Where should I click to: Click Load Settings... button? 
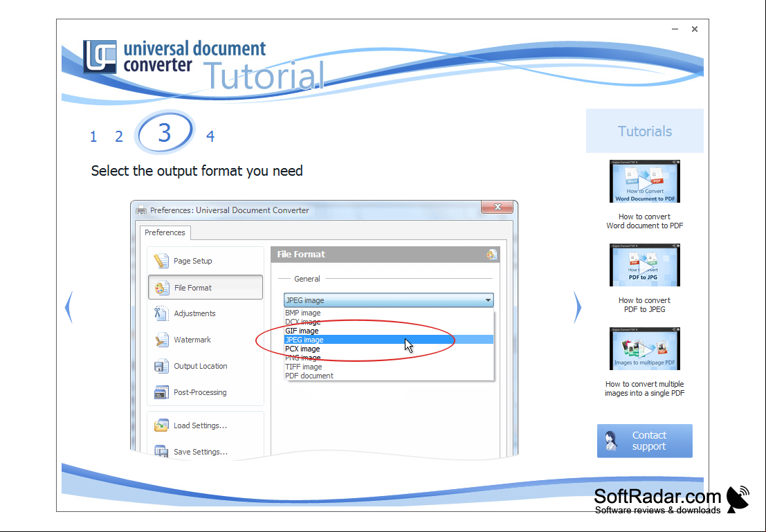click(x=206, y=425)
